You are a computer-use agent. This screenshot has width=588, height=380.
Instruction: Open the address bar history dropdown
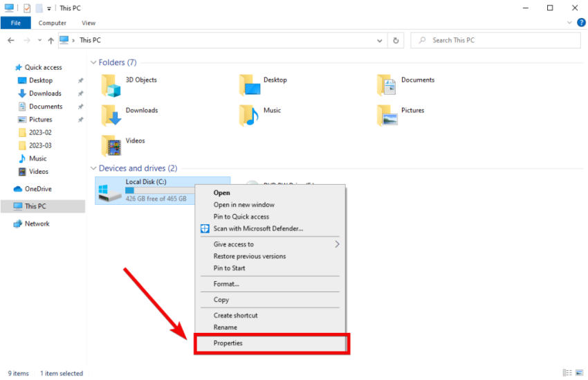click(380, 41)
